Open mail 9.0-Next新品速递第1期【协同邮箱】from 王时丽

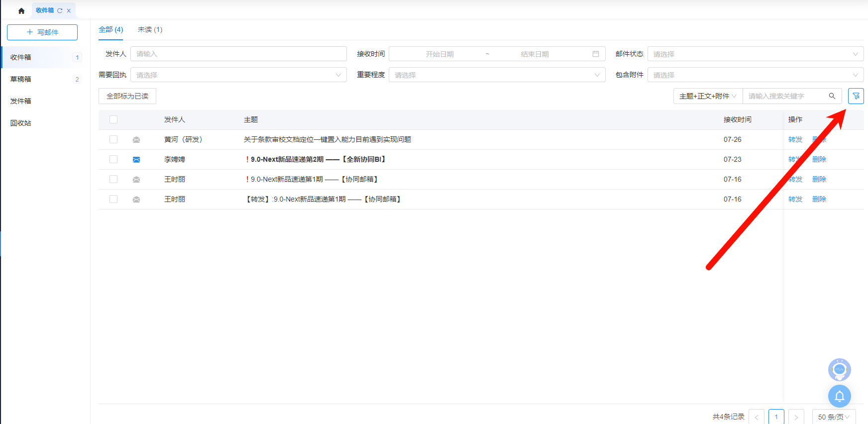coord(312,179)
